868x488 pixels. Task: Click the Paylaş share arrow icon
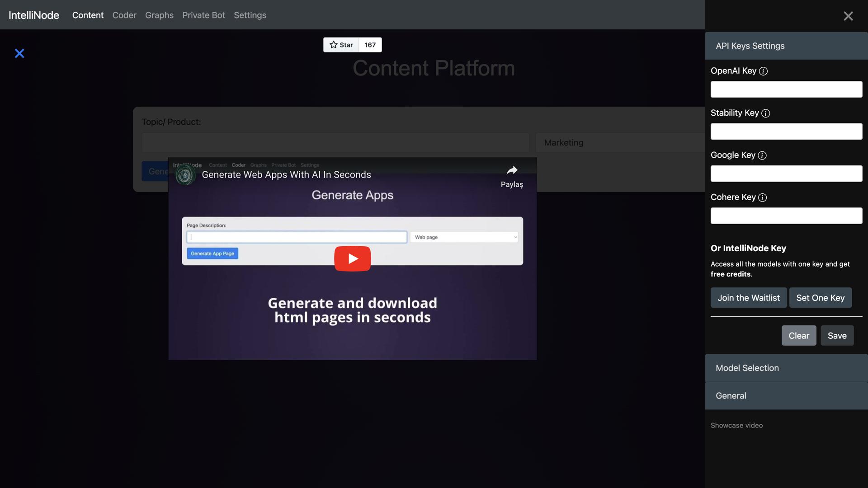point(512,171)
